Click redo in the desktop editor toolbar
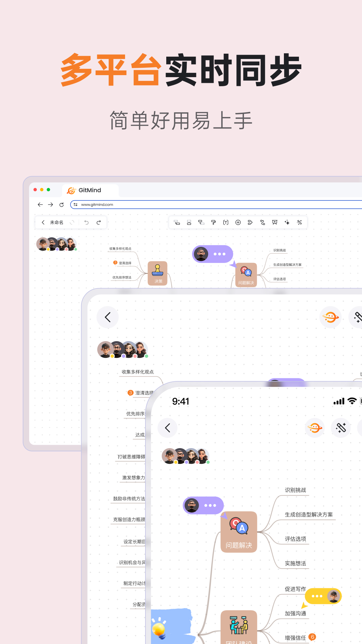The width and height of the screenshot is (362, 644). (x=99, y=222)
